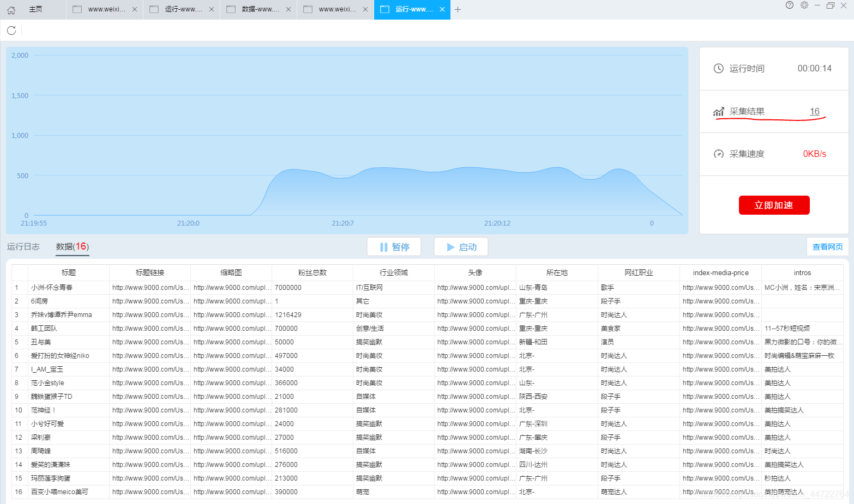Image resolution: width=854 pixels, height=504 pixels.
Task: Click the home icon in tab bar
Action: pyautogui.click(x=11, y=10)
